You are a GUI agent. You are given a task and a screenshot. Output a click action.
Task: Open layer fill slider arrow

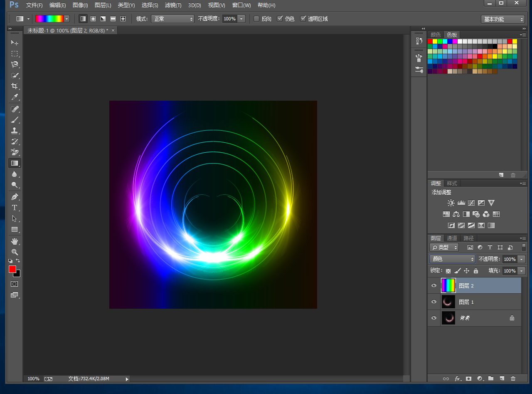[x=522, y=271]
